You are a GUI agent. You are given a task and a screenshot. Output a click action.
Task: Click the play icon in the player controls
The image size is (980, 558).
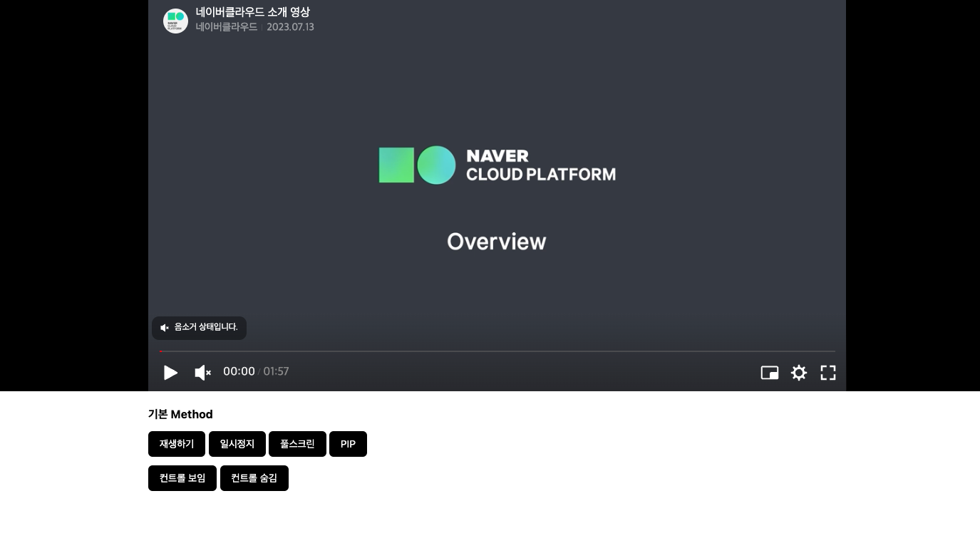point(170,372)
